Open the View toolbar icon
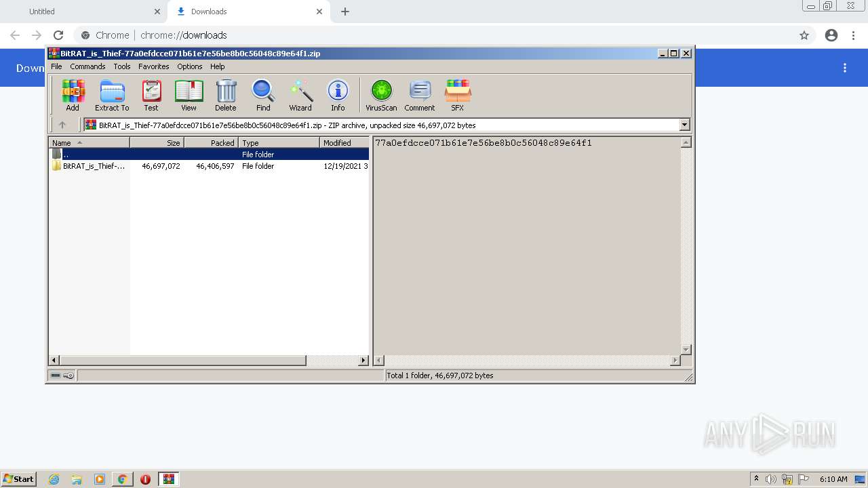The image size is (868, 488). tap(189, 95)
